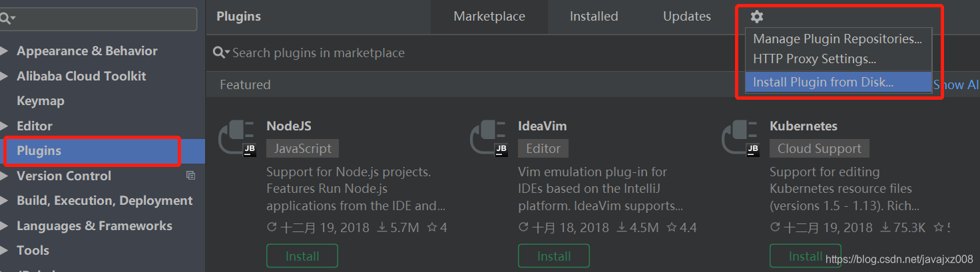Expand the Editor settings node
The width and height of the screenshot is (980, 272).
pos(5,126)
